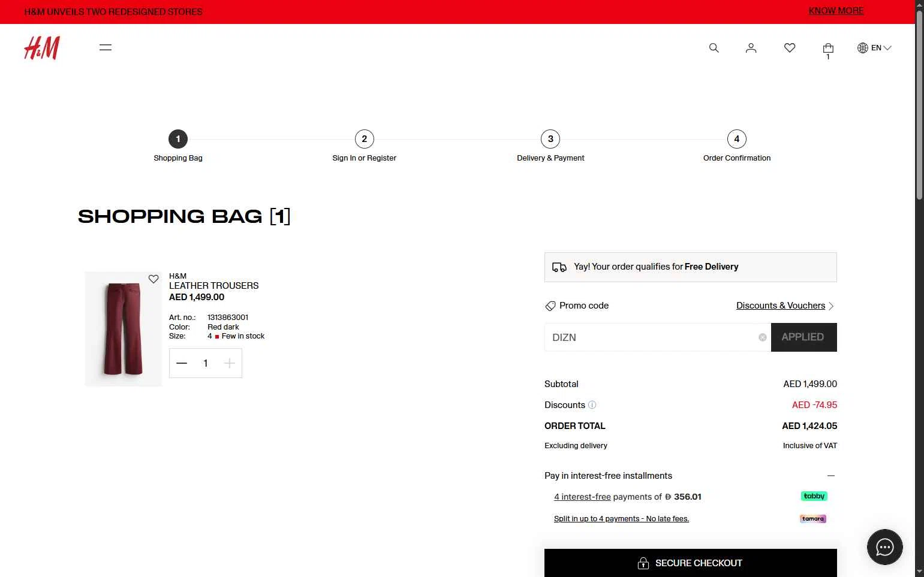Open the live chat bubble
Image resolution: width=924 pixels, height=577 pixels.
click(885, 547)
